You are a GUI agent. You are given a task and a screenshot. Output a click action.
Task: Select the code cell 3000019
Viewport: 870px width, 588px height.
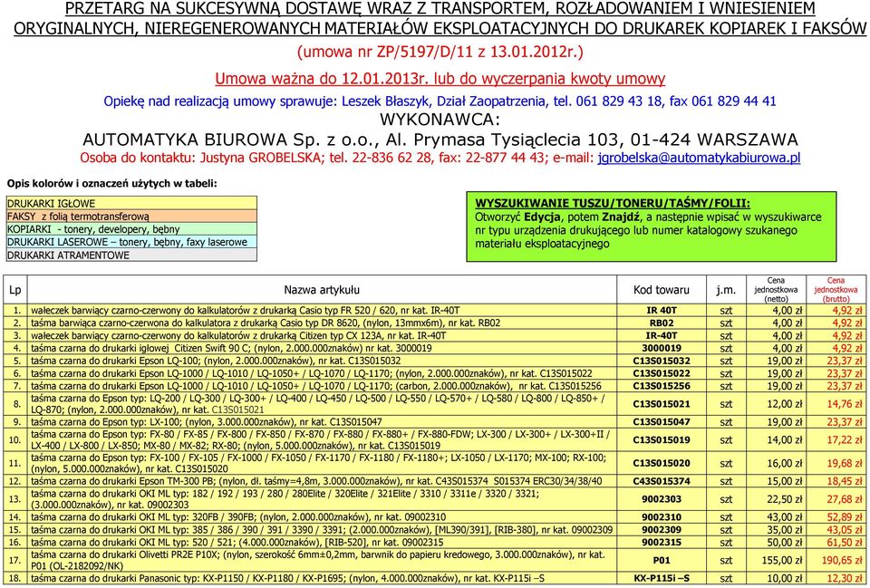click(662, 349)
